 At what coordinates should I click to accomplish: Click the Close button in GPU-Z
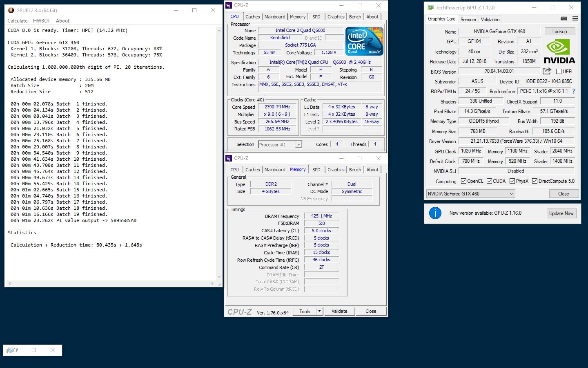[563, 194]
